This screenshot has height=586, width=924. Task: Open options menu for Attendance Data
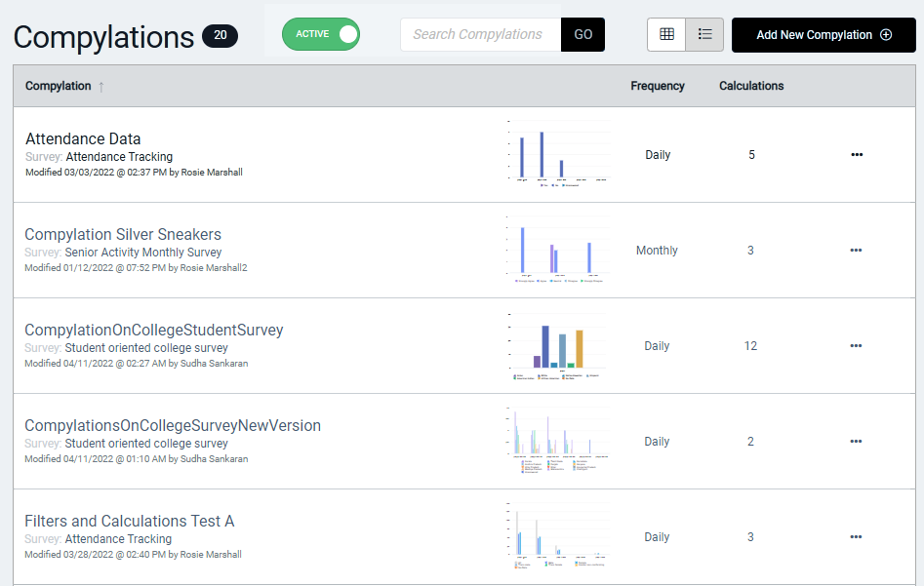[857, 155]
